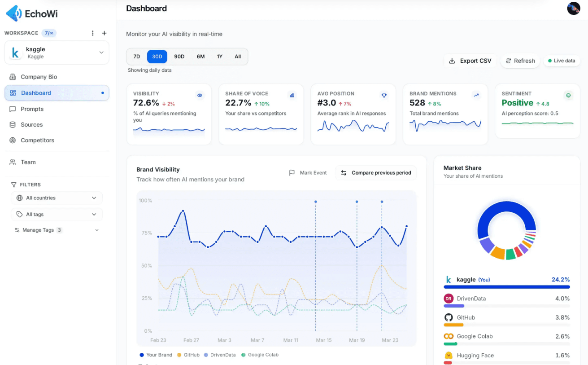Open the kaggle workspace selector dropdown
Screen dimensions: 588x365
[x=57, y=53]
